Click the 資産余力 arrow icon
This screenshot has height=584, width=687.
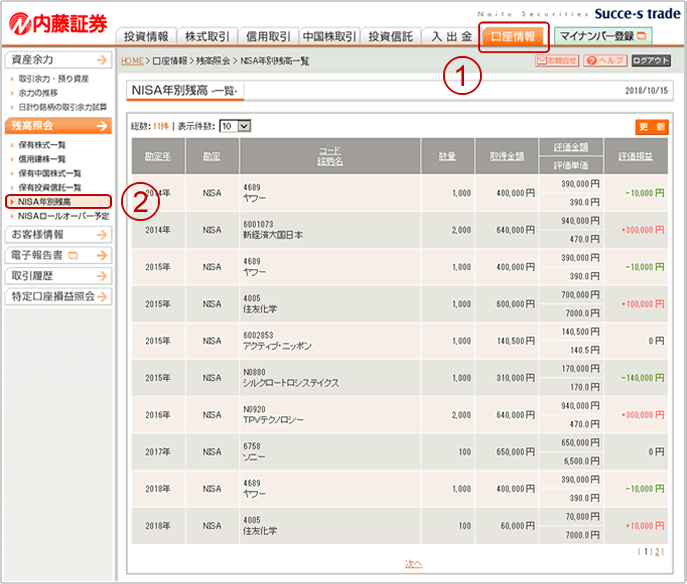[101, 61]
